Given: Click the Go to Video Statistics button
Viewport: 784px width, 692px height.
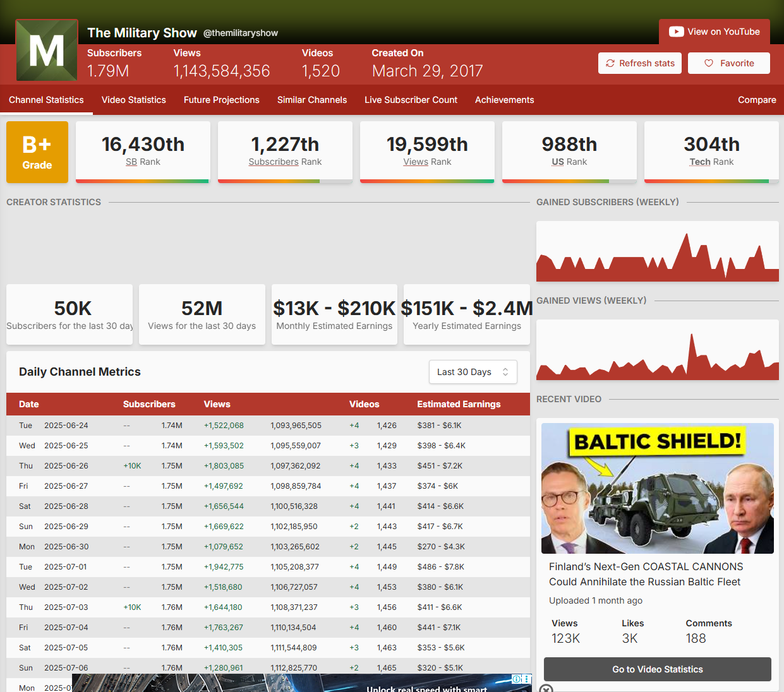Looking at the screenshot, I should click(658, 669).
